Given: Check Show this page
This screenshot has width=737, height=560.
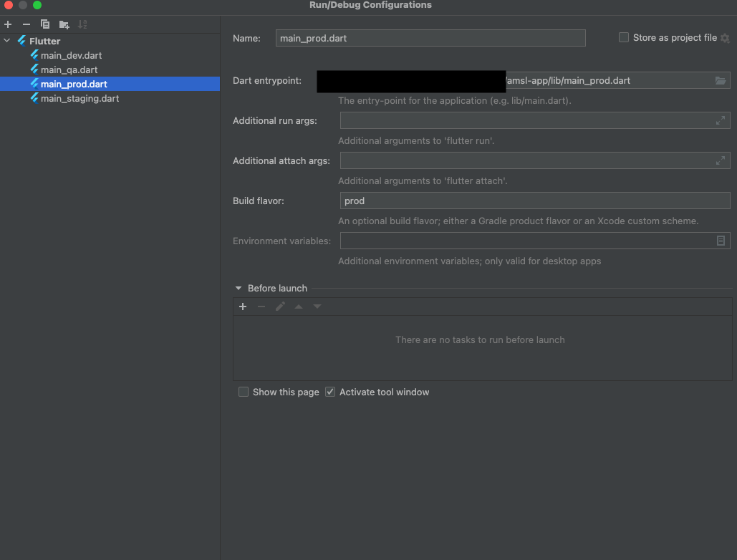Looking at the screenshot, I should click(244, 392).
